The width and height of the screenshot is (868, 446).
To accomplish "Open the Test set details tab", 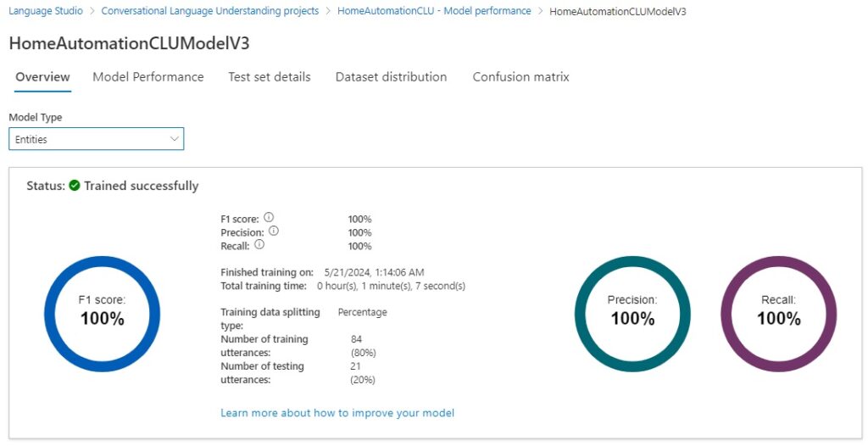I will (270, 77).
